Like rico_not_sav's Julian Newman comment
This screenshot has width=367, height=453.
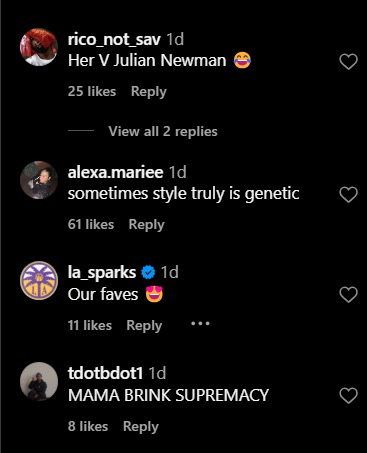348,62
